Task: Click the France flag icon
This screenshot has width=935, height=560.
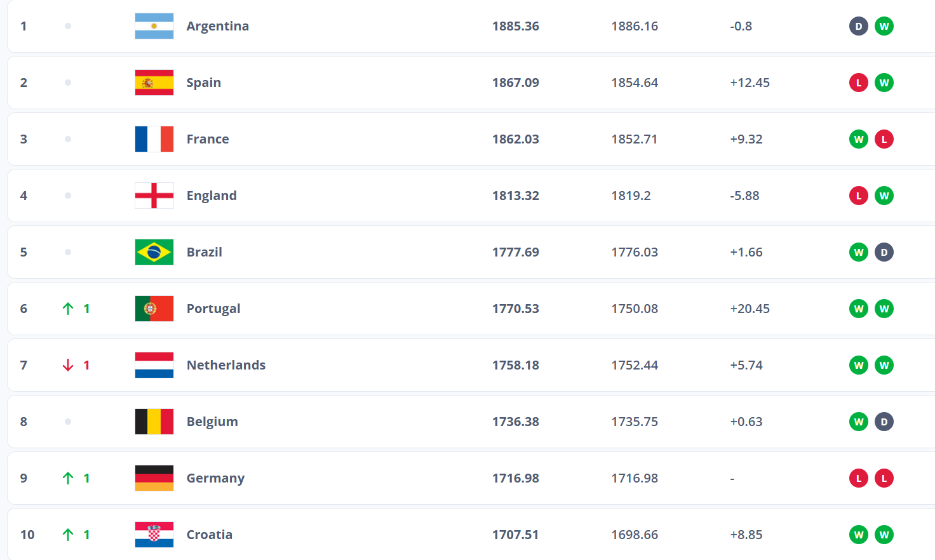Action: 154,139
